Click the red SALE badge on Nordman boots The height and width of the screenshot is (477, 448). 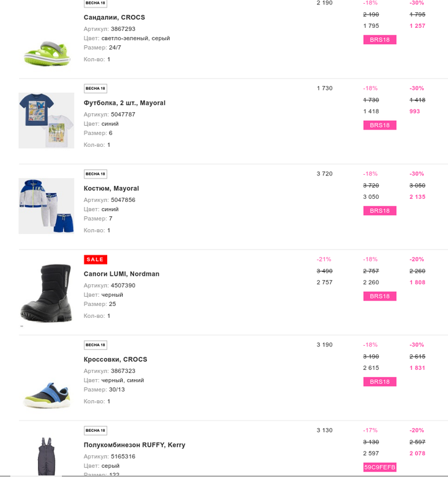95,260
